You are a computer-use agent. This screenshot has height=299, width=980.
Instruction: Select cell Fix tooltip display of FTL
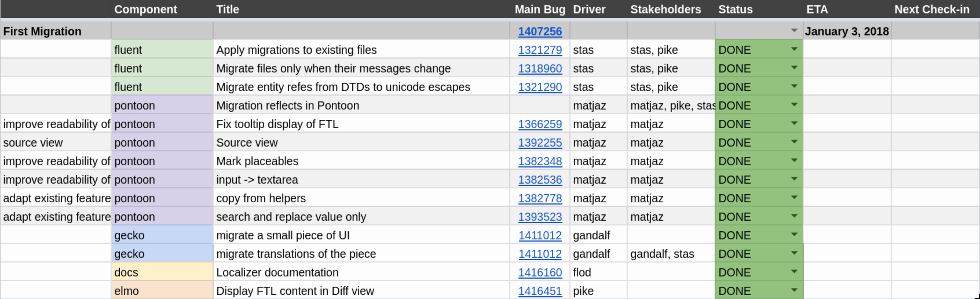point(361,124)
